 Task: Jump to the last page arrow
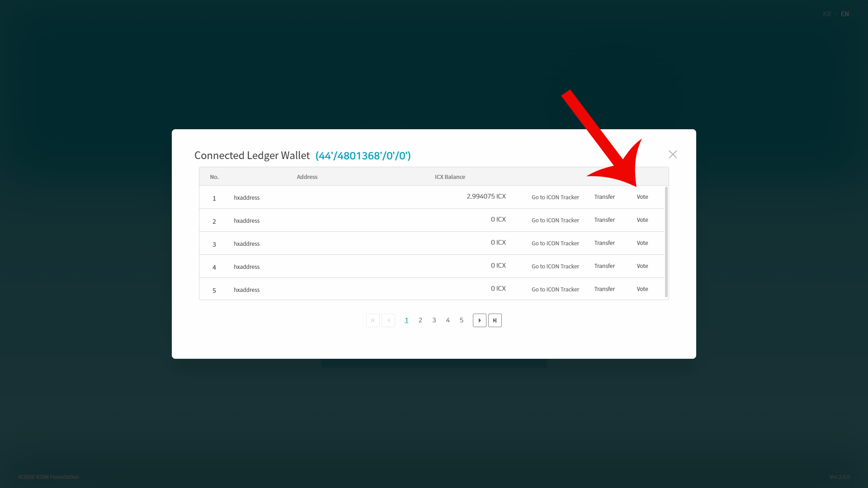pyautogui.click(x=495, y=320)
